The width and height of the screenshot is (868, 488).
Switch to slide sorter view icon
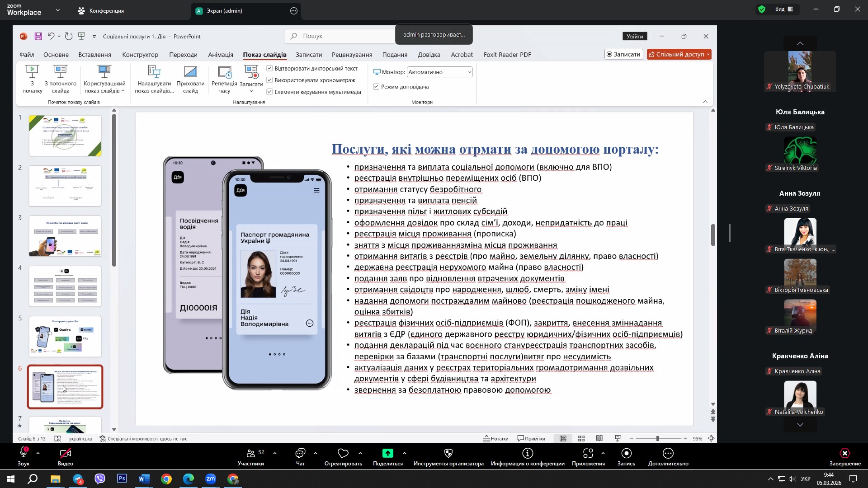click(x=581, y=439)
